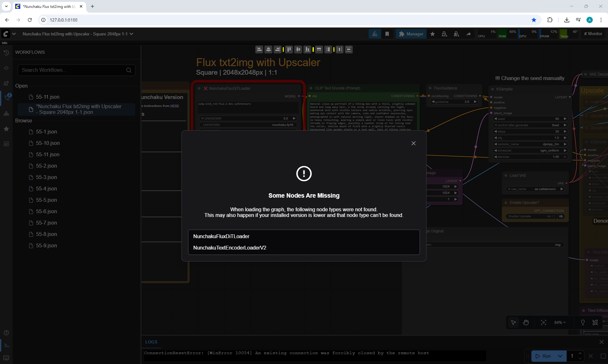This screenshot has width=608, height=364.
Task: Open the 84% zoom level dropdown
Action: pos(560,322)
